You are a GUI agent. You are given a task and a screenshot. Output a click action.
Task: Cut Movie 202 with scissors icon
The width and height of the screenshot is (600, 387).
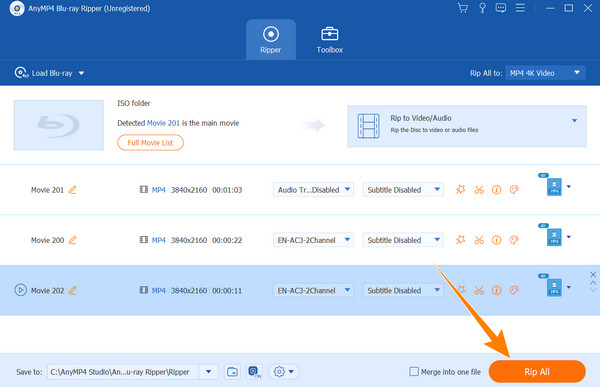[x=479, y=291]
